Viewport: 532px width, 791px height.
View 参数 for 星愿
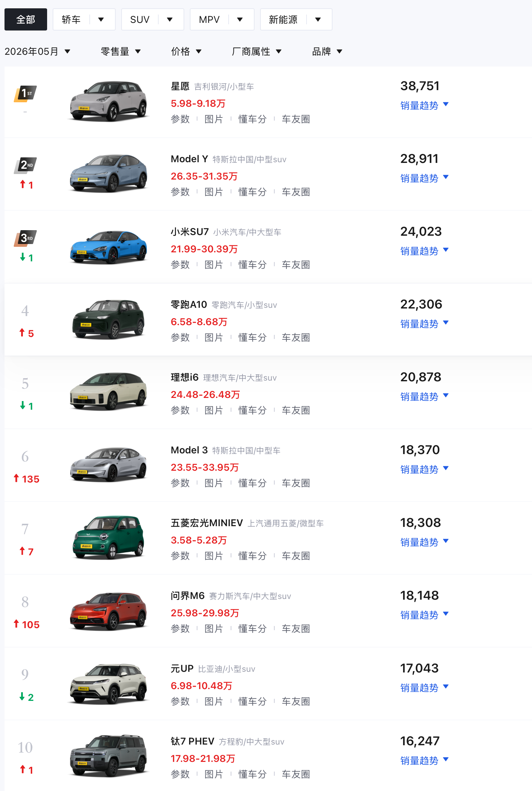point(180,119)
